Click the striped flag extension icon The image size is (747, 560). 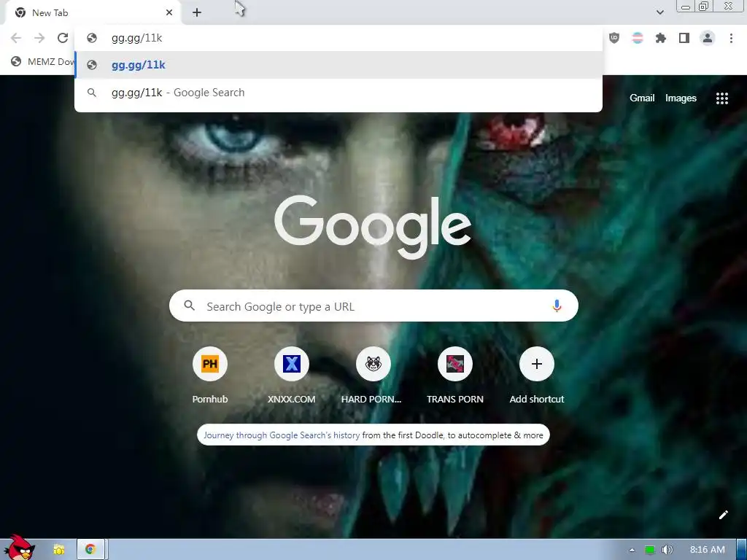coord(637,38)
